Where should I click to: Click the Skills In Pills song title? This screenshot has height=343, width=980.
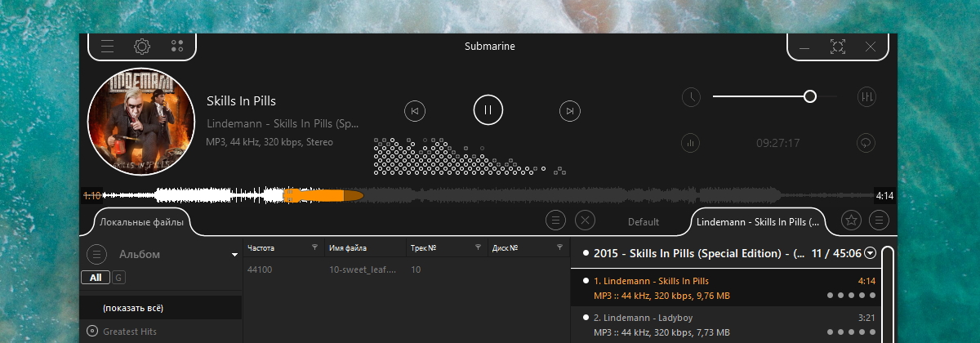(x=241, y=101)
